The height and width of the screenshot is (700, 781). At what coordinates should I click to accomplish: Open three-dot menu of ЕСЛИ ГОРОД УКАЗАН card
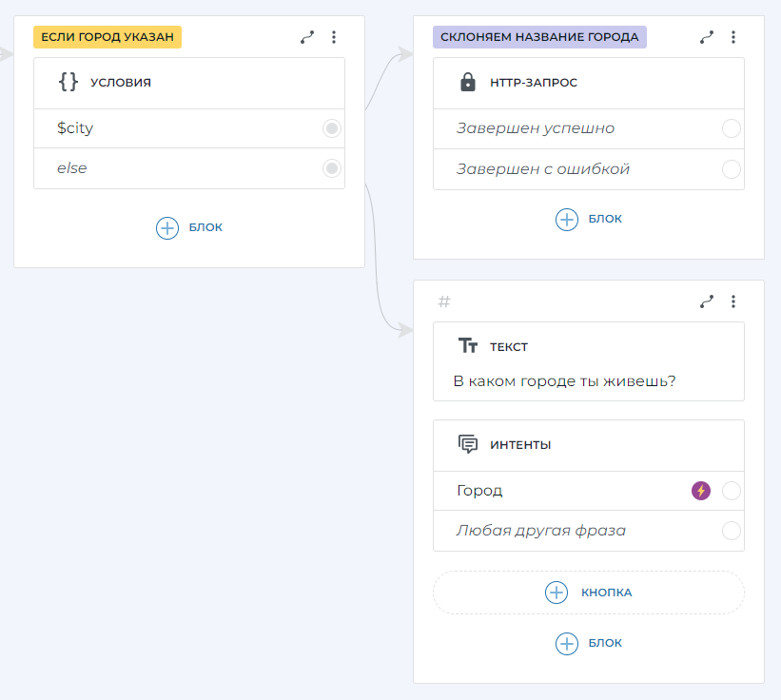coord(334,37)
